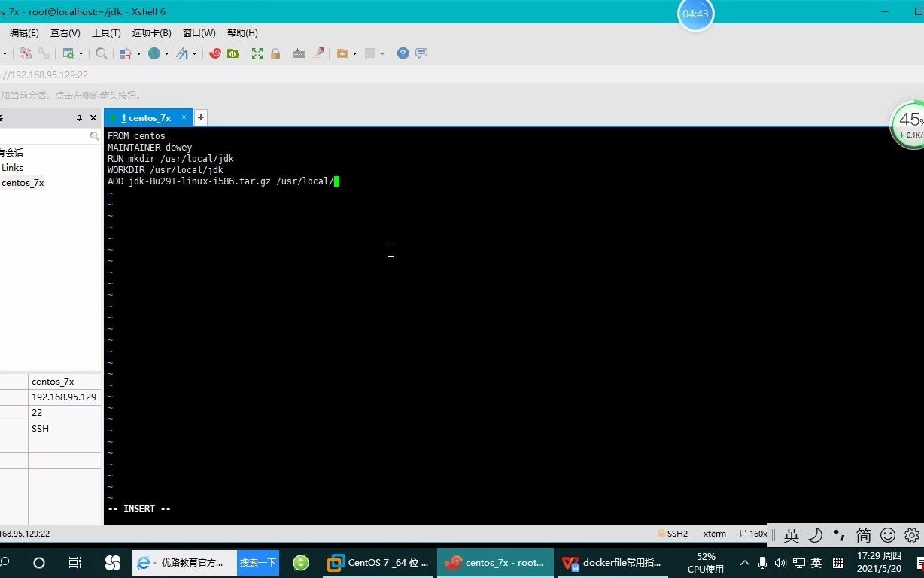The height and width of the screenshot is (578, 924).
Task: Select the centos_7x session in the sidebar
Action: (x=23, y=182)
